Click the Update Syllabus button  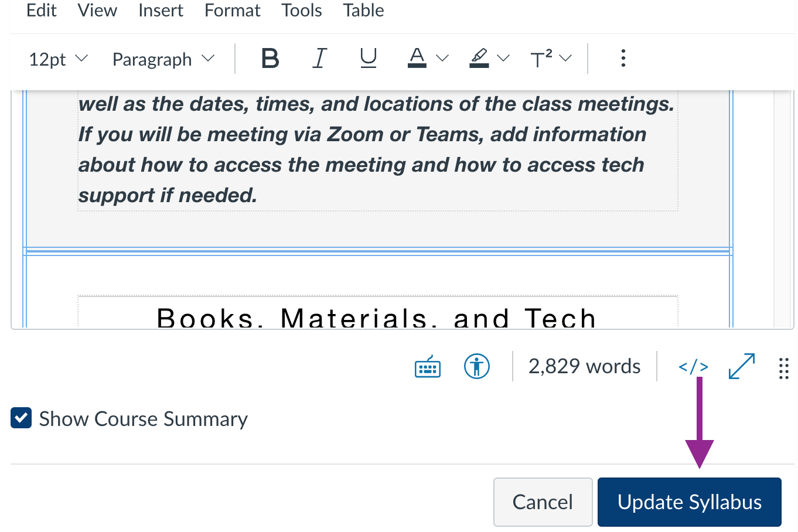pyautogui.click(x=689, y=502)
